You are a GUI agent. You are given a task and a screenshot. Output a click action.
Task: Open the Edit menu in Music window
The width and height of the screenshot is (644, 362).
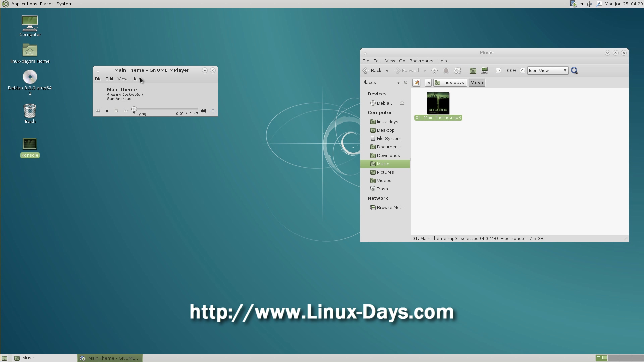[x=377, y=61]
